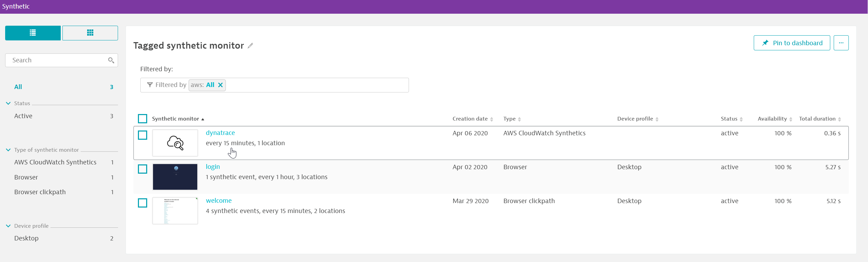Click the 0.36 s total duration

[832, 133]
